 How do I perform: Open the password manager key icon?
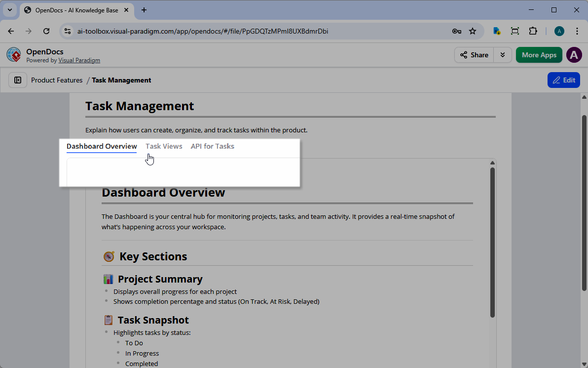457,31
